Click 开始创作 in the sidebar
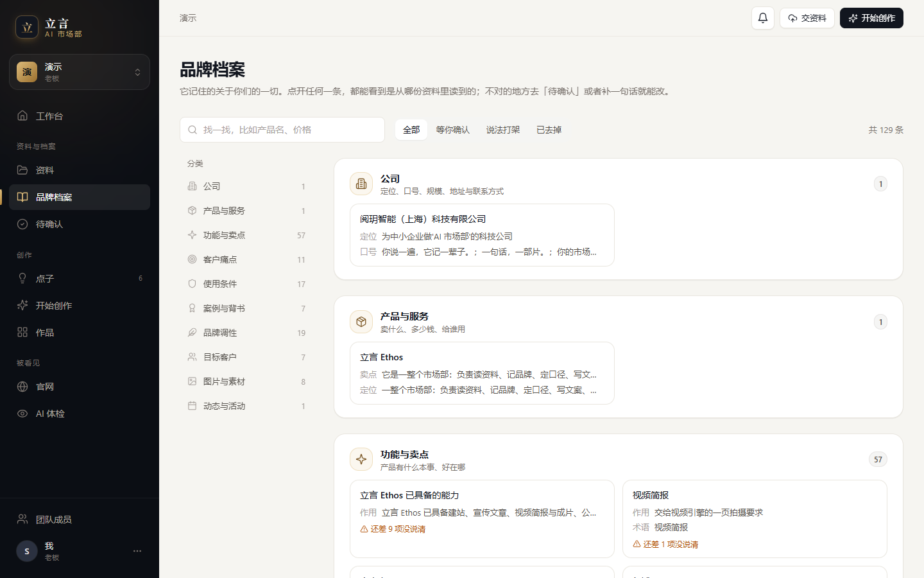924x578 pixels. coord(80,306)
